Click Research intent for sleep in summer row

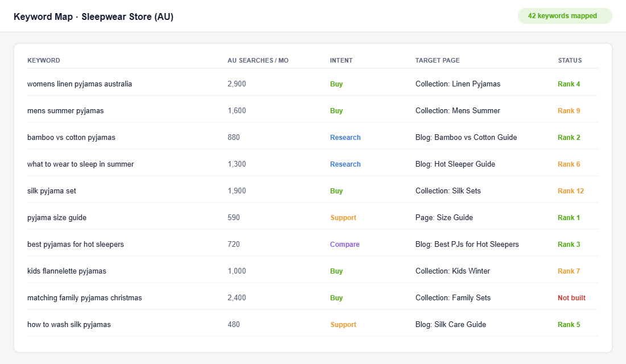coord(345,164)
